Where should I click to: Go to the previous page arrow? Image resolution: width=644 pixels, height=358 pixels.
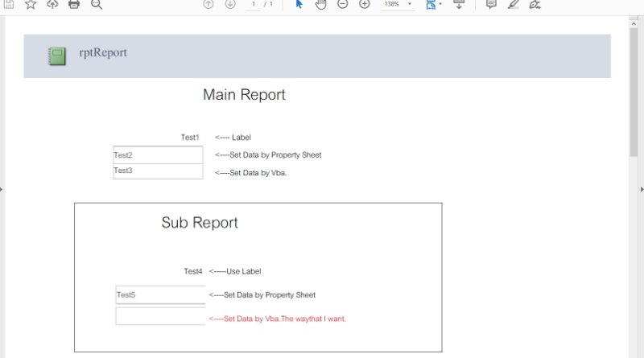(x=208, y=4)
